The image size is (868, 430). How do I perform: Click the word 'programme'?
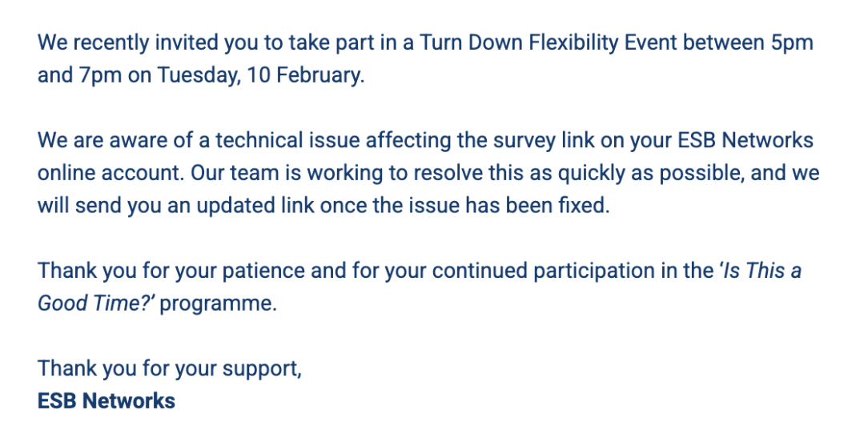coord(216,303)
